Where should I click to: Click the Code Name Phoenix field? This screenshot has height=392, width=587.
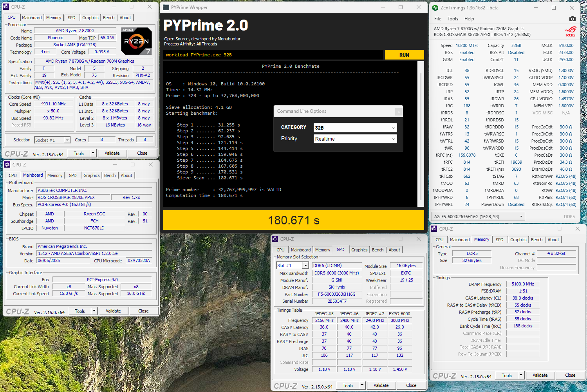pos(55,38)
